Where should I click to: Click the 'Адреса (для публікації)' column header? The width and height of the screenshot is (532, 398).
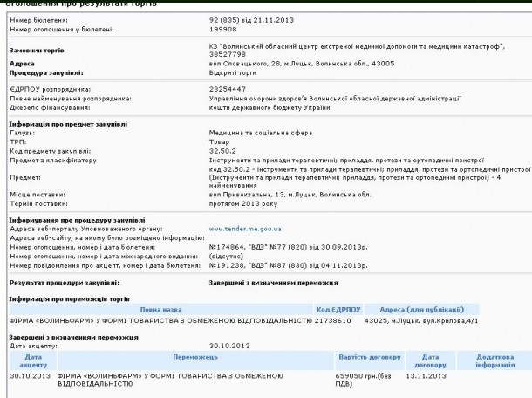pyautogui.click(x=422, y=309)
